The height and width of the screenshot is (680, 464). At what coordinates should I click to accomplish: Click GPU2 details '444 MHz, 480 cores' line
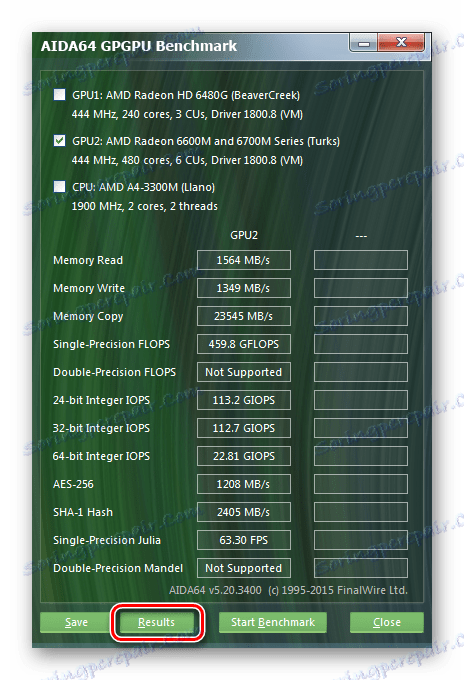187,160
